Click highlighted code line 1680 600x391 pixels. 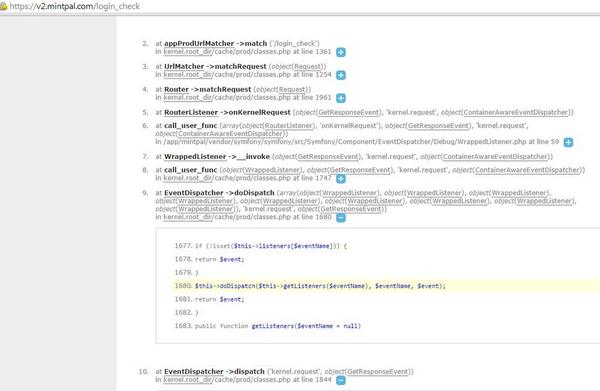tap(386, 286)
